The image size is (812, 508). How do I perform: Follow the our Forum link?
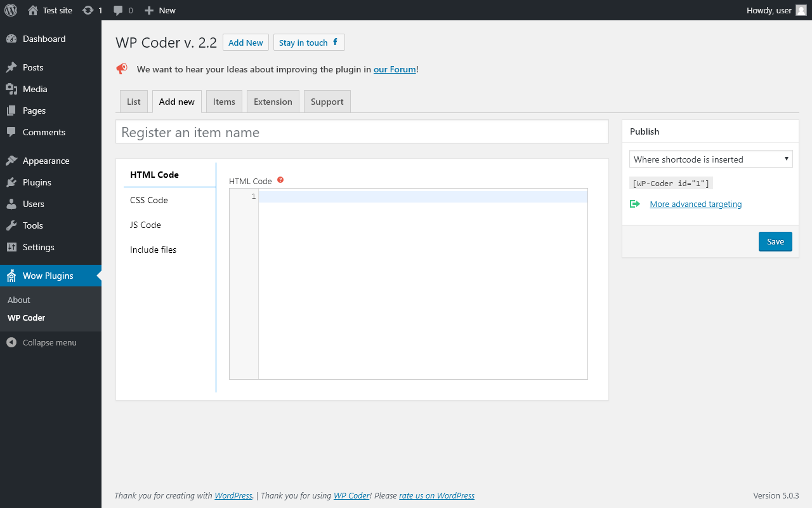coord(395,69)
